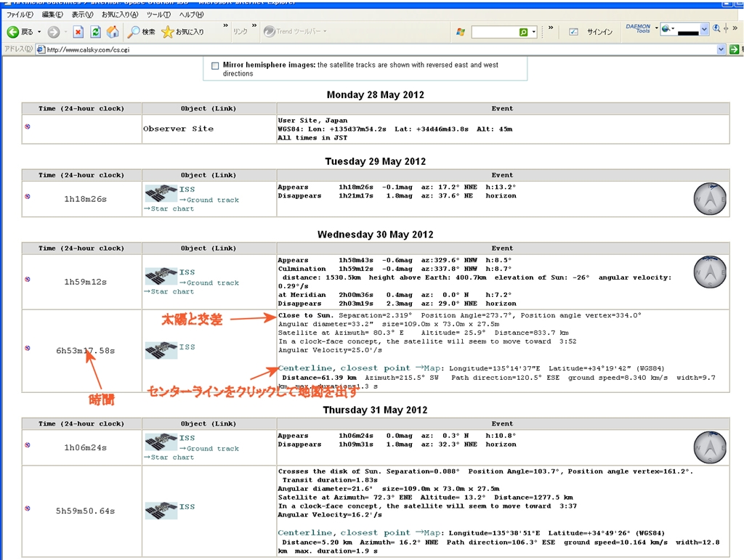Click the search text field beside Windows logo
The image size is (744, 560).
coord(494,32)
